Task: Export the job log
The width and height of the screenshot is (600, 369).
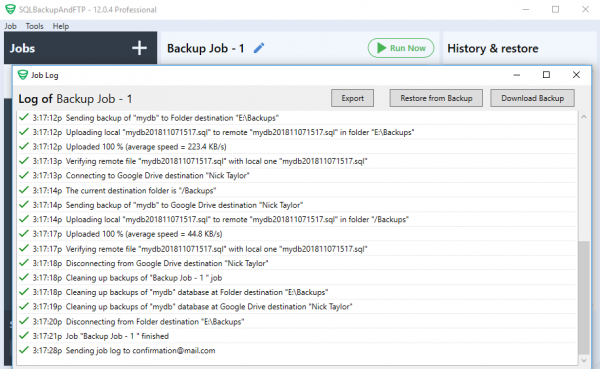Action: coord(352,98)
